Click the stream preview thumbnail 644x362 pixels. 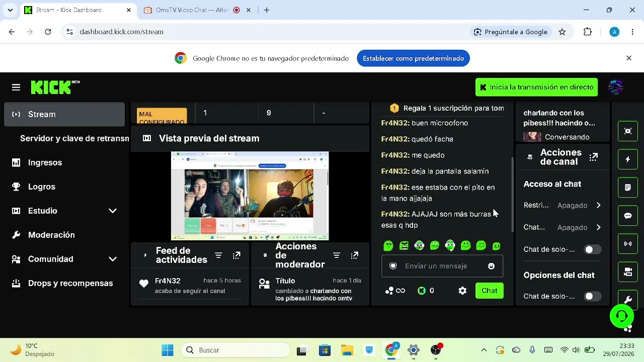click(x=250, y=196)
